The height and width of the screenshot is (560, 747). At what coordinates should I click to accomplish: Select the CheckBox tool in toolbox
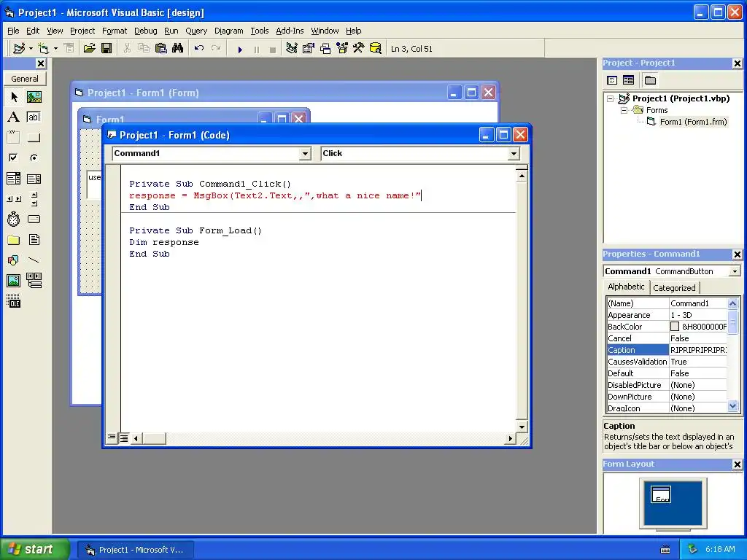coord(14,157)
